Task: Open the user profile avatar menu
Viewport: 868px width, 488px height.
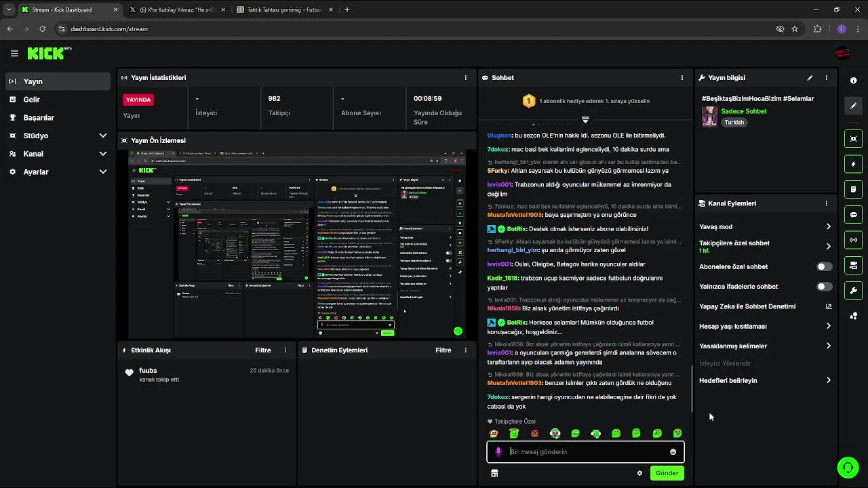Action: click(x=842, y=53)
